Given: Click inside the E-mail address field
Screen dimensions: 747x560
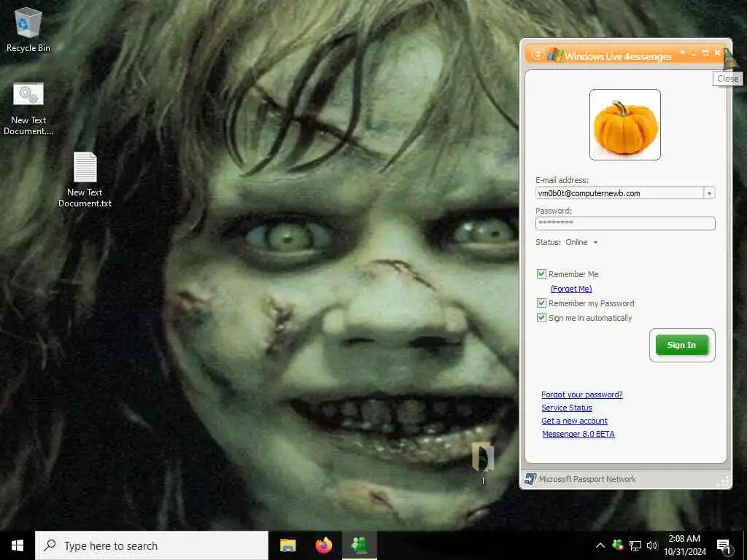Looking at the screenshot, I should tap(619, 192).
